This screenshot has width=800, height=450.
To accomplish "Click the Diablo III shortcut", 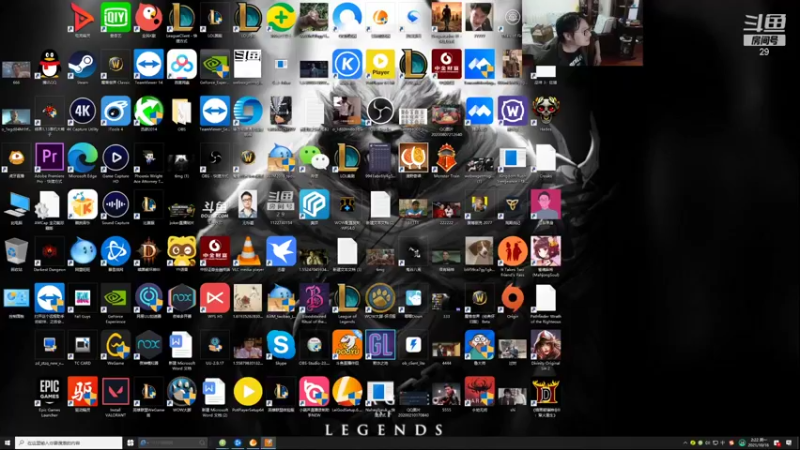I will pos(148,253).
